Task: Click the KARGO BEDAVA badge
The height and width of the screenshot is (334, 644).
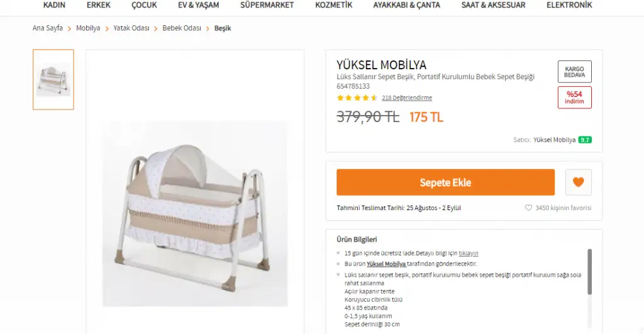Action: (x=574, y=72)
